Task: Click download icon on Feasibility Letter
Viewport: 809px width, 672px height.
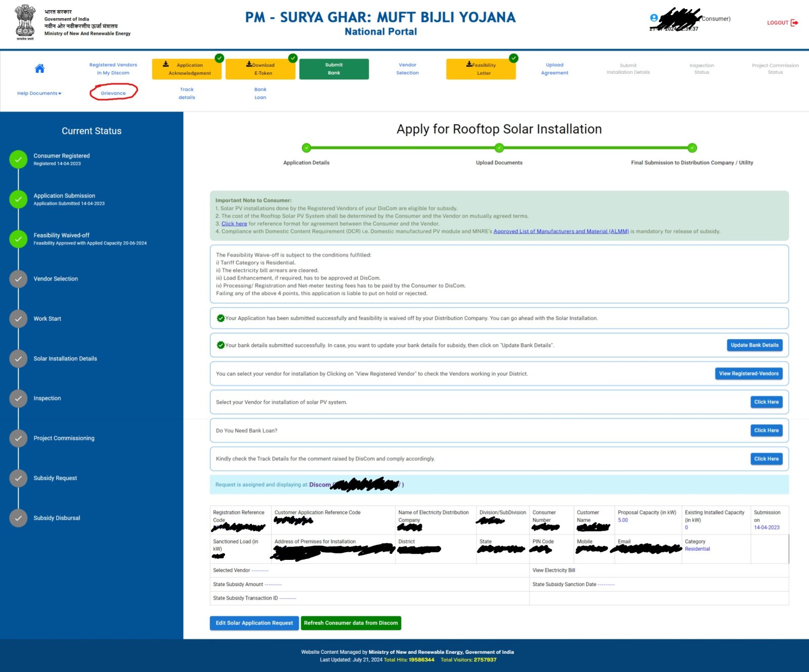Action: (x=469, y=64)
